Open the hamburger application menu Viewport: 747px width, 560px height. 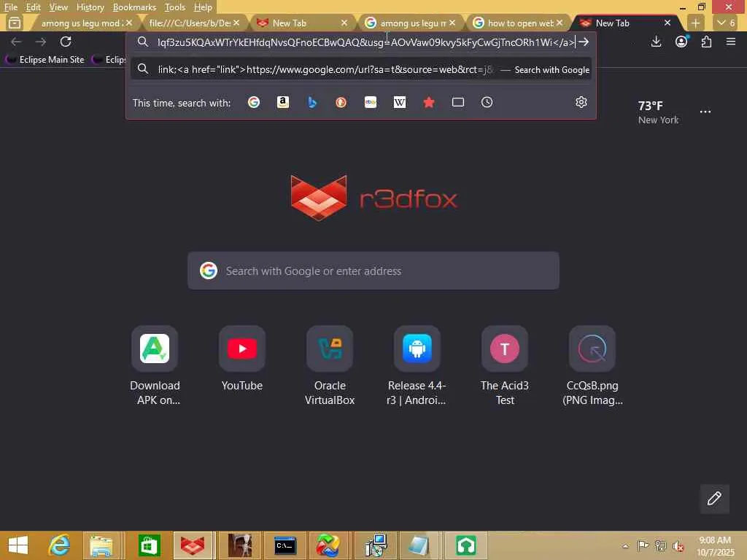(x=731, y=42)
